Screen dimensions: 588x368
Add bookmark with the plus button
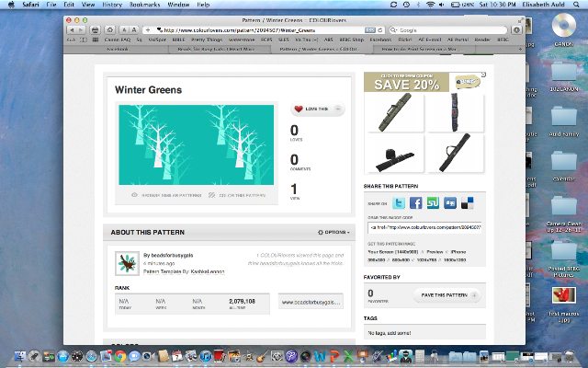148,30
